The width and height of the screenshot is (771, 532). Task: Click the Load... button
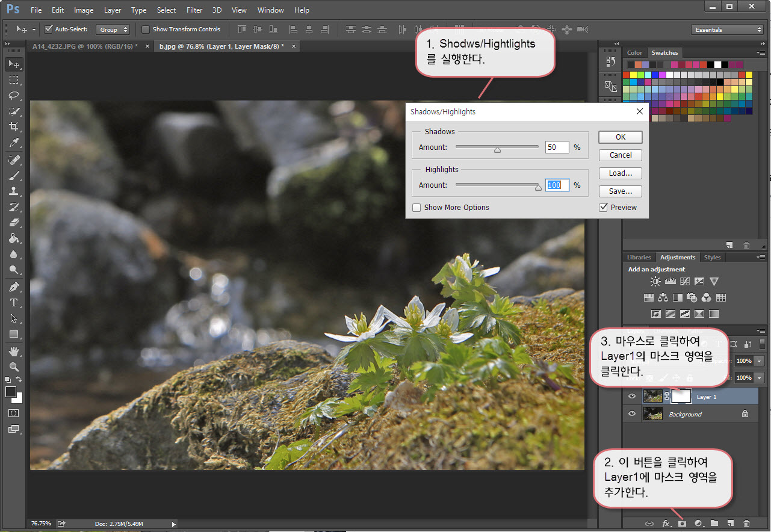click(621, 173)
